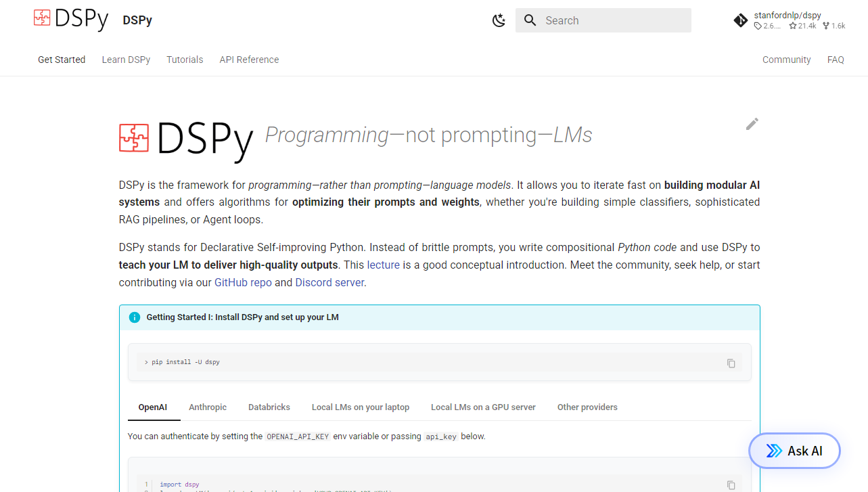This screenshot has width=868, height=492.
Task: Click the 'pip install -U dspy' code text
Action: coord(185,362)
